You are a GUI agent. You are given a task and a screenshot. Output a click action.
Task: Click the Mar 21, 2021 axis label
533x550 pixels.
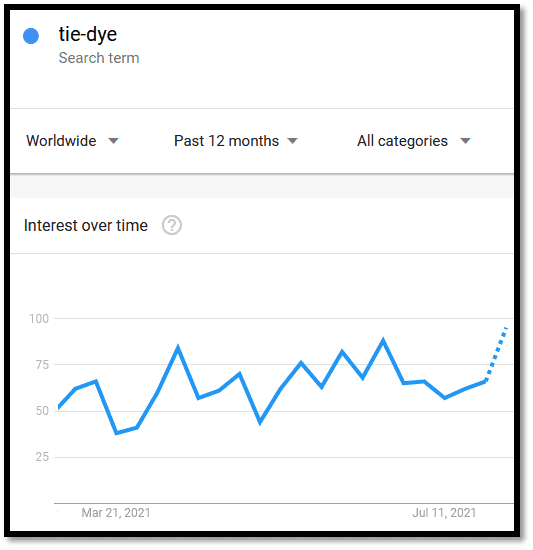[x=116, y=513]
